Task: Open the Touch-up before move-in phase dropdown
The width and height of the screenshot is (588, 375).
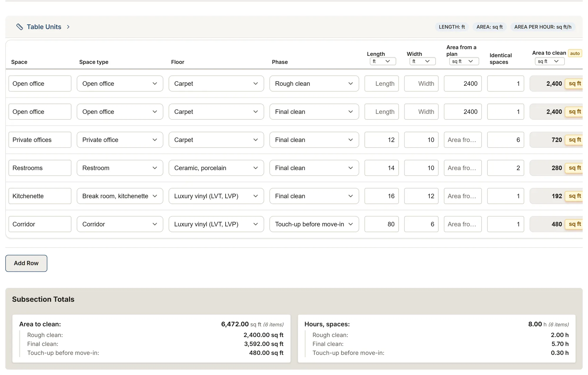Action: pyautogui.click(x=314, y=224)
